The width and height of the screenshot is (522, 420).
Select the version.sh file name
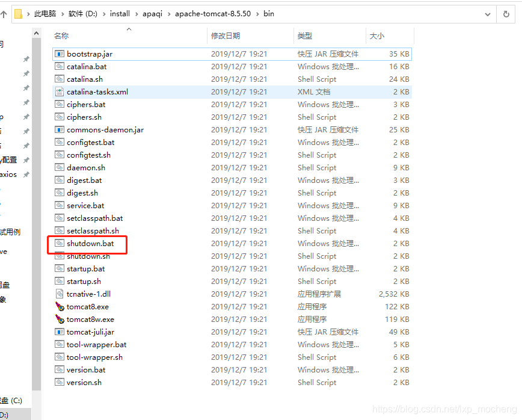pyautogui.click(x=84, y=383)
